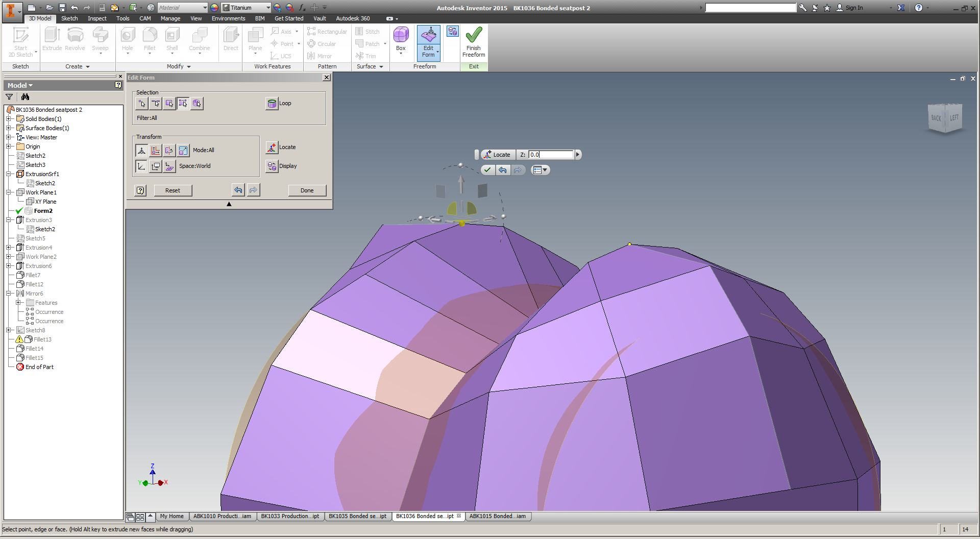Click the Finish Freeform checkmark
980x539 pixels.
tap(474, 42)
